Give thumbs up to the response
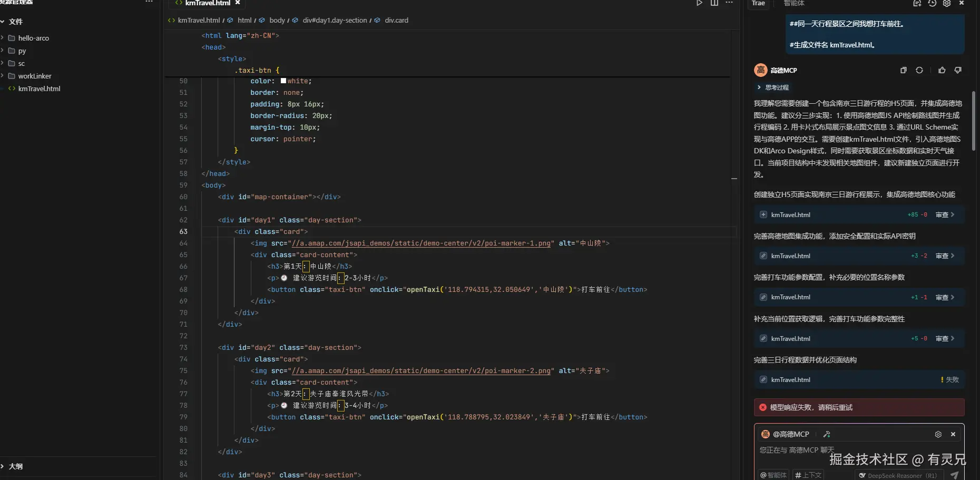Viewport: 980px width, 480px height. 942,70
